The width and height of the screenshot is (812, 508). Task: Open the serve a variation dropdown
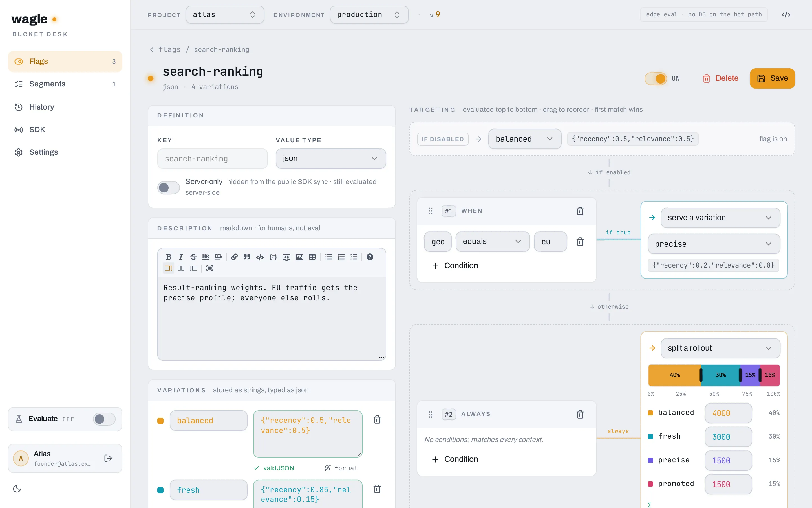click(720, 218)
